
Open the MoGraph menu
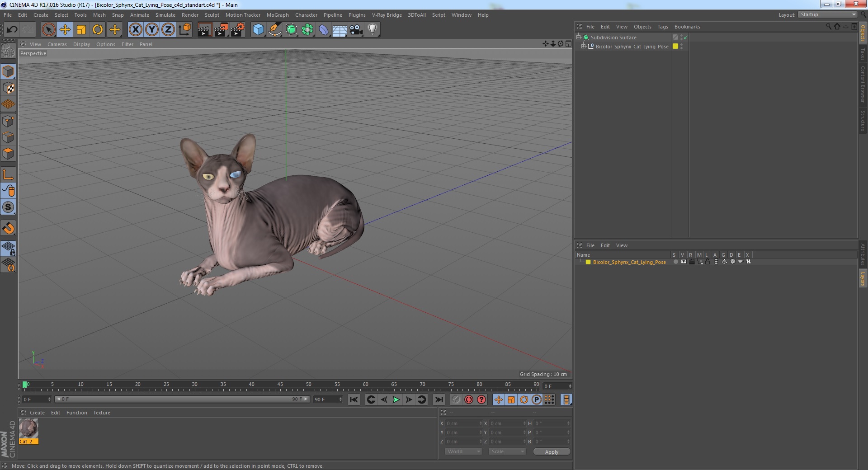[x=278, y=15]
